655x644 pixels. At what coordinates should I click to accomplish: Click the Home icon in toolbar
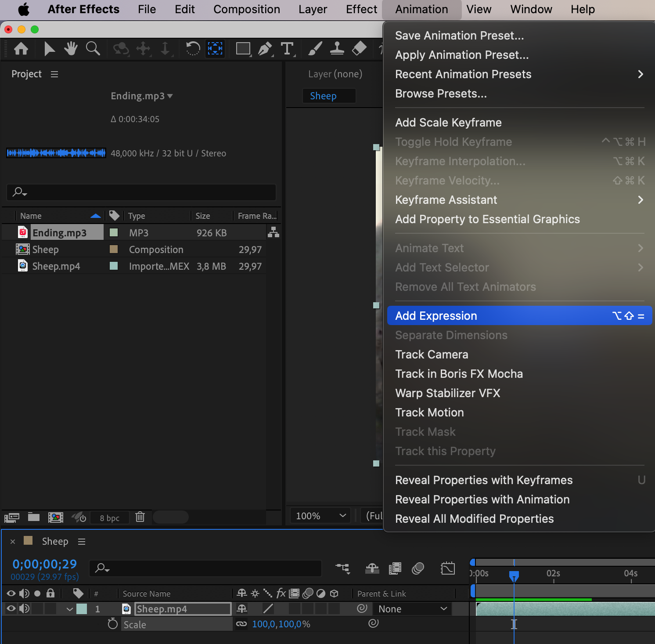[21, 48]
